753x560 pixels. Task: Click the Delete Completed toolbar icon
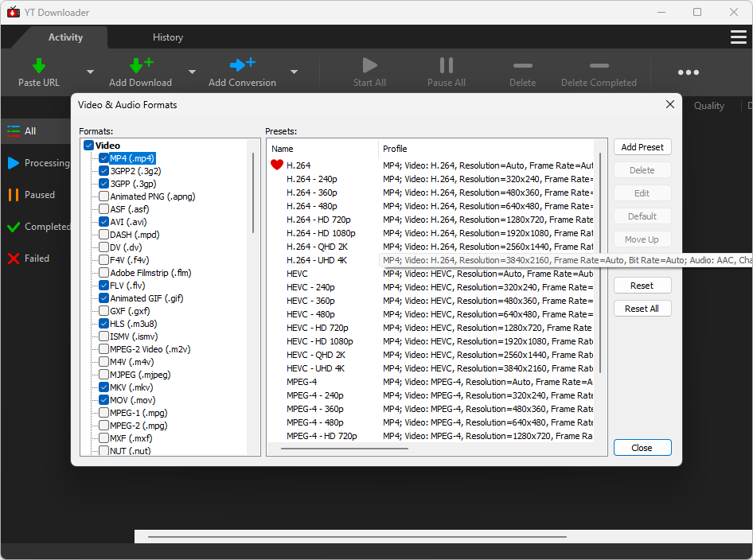click(599, 66)
